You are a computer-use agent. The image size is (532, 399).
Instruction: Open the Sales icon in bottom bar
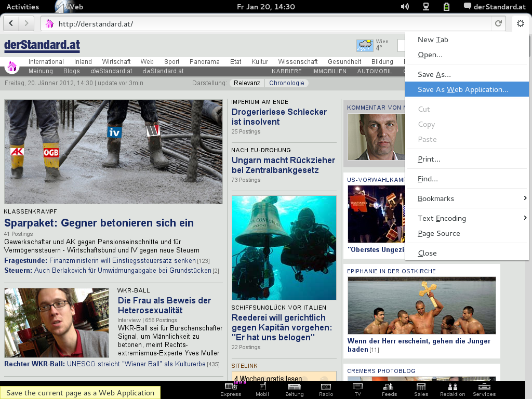(x=421, y=390)
